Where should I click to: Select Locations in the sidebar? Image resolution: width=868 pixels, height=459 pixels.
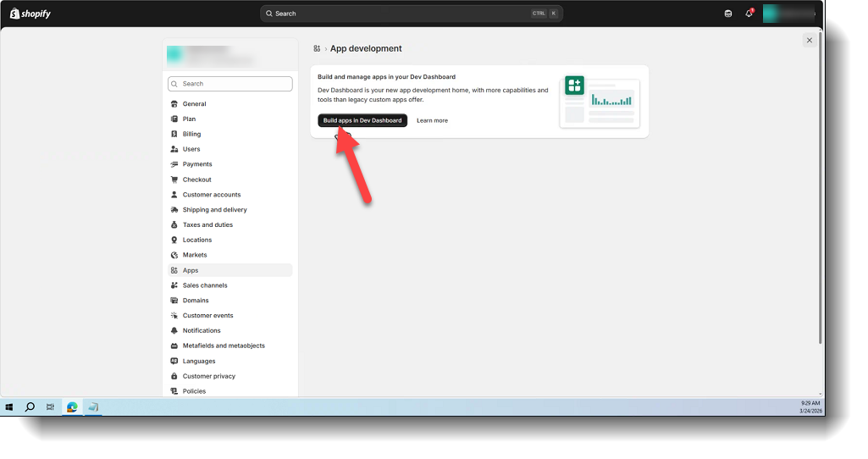(x=230, y=240)
